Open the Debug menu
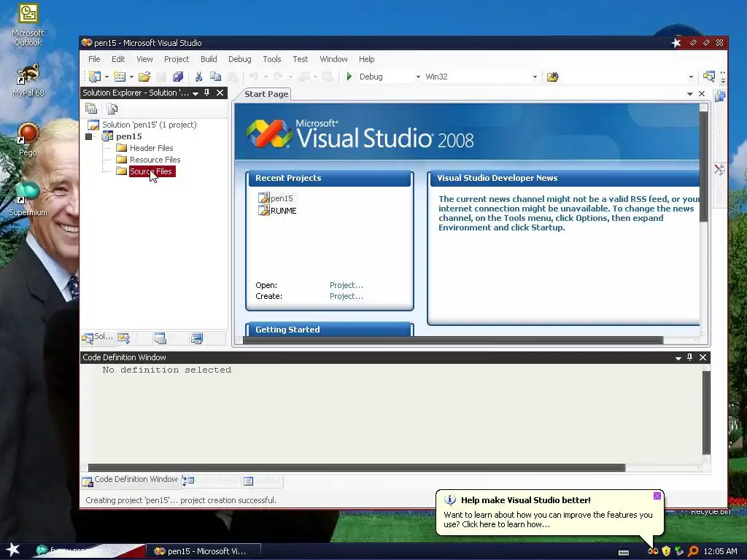Image resolution: width=747 pixels, height=560 pixels. pyautogui.click(x=239, y=59)
